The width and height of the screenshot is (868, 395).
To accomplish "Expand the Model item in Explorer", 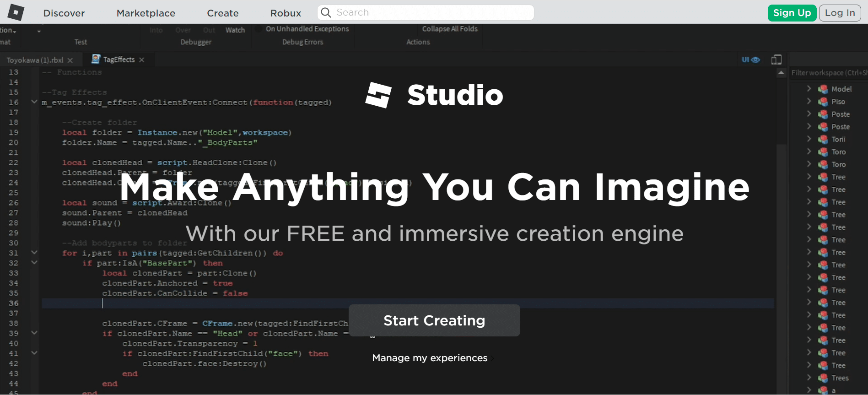I will click(809, 88).
